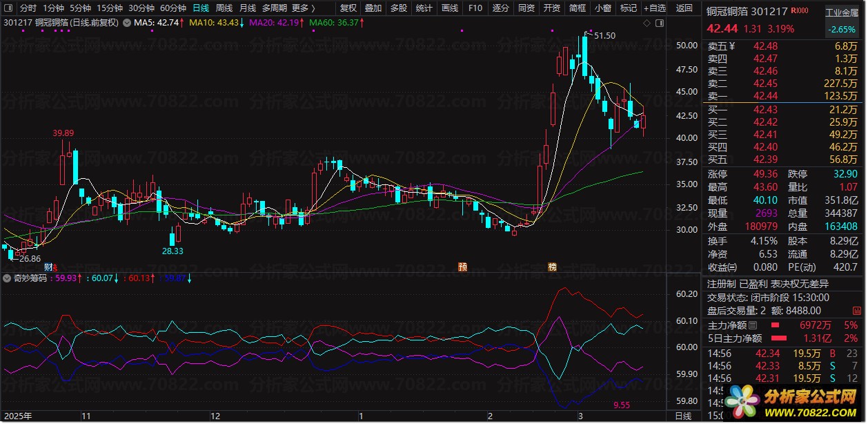Viewport: 868px width, 424px height.
Task: Select the 30分钟 period tab
Action: pos(141,8)
